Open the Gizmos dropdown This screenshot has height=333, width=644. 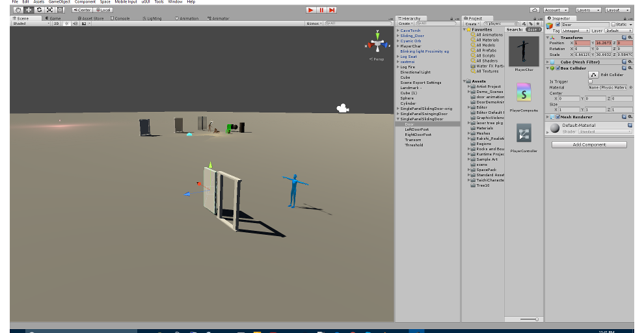(314, 23)
